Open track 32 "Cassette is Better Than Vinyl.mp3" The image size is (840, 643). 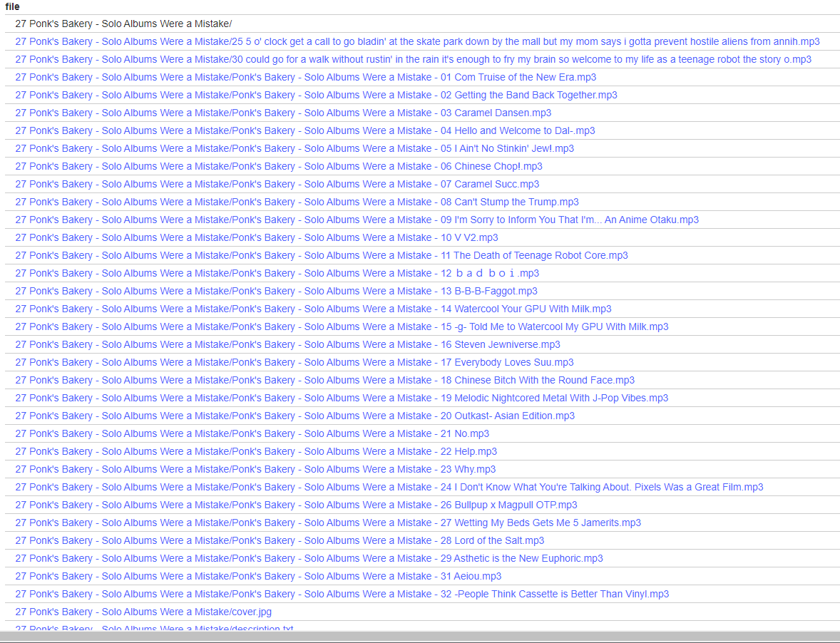[342, 594]
